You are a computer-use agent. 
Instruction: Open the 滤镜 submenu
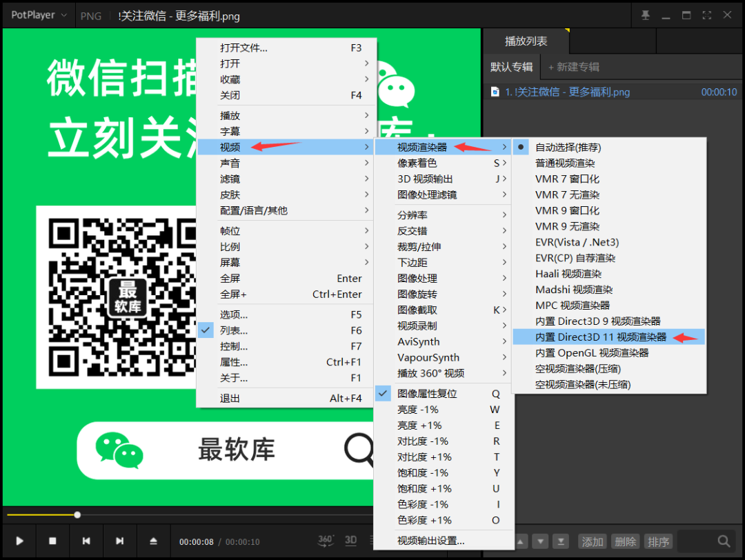(x=286, y=179)
